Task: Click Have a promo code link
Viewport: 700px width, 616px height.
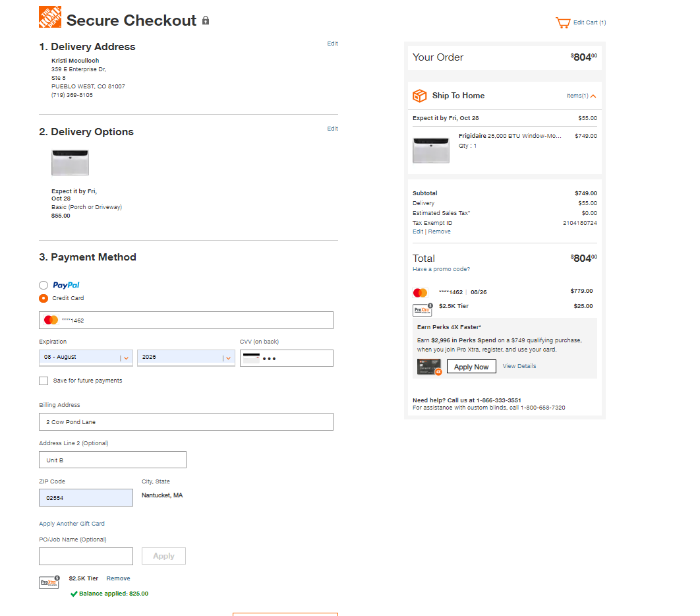Action: click(x=441, y=269)
